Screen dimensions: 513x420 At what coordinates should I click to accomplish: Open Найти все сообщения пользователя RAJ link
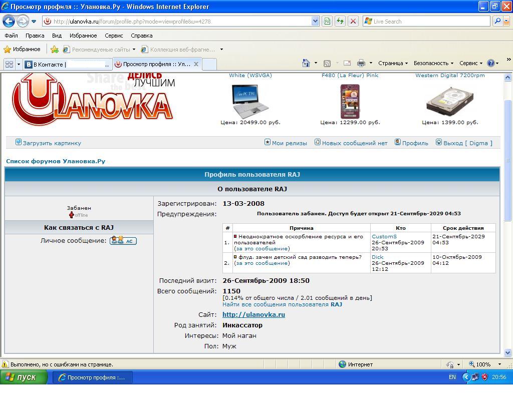click(x=282, y=304)
